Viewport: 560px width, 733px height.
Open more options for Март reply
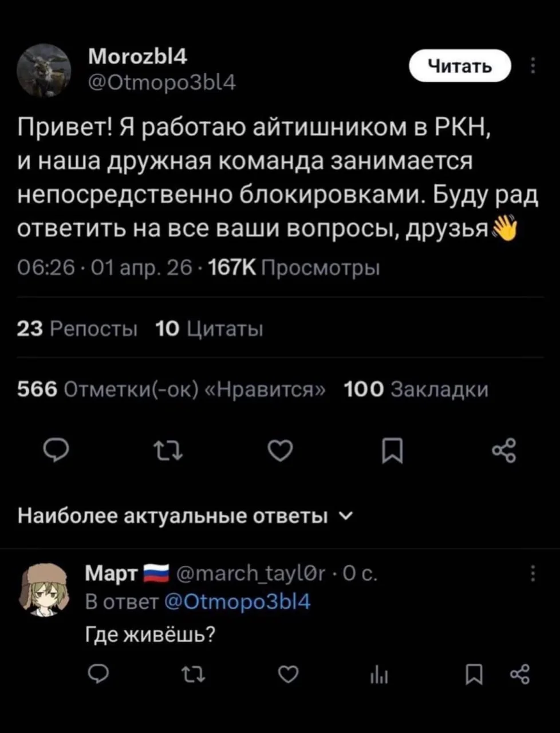(534, 573)
